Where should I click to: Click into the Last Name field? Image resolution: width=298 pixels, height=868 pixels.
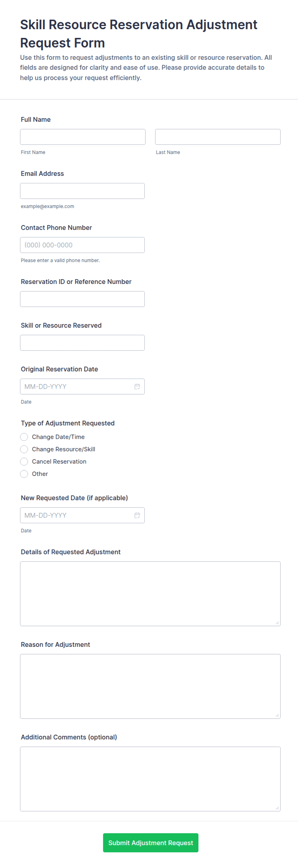click(218, 137)
